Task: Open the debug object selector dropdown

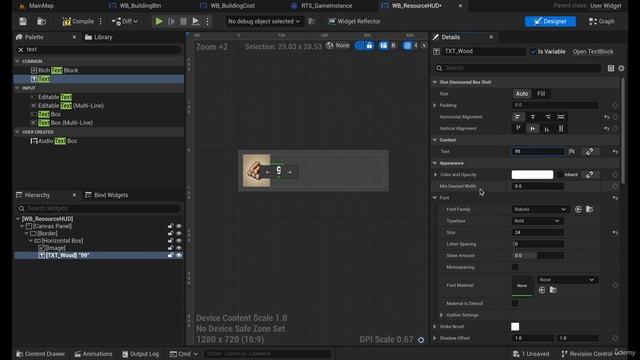Action: pyautogui.click(x=264, y=21)
